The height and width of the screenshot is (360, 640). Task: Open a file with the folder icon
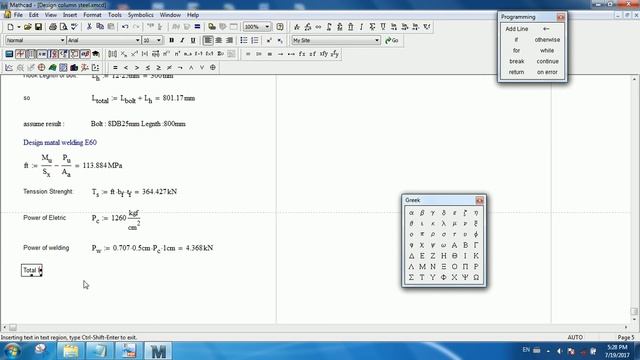(27, 27)
